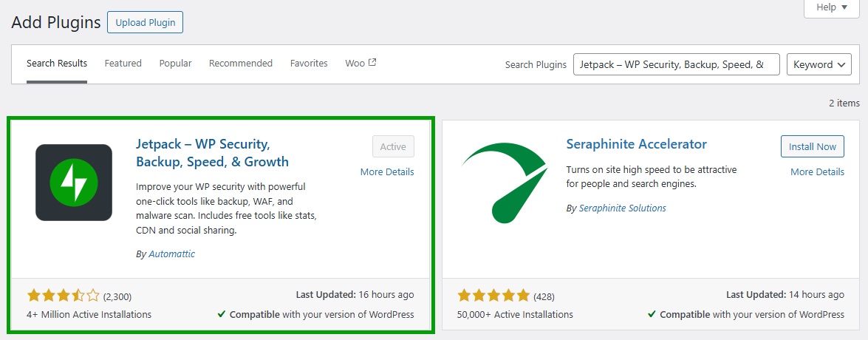The width and height of the screenshot is (868, 340).
Task: Select the Search Results tab
Action: click(x=57, y=63)
